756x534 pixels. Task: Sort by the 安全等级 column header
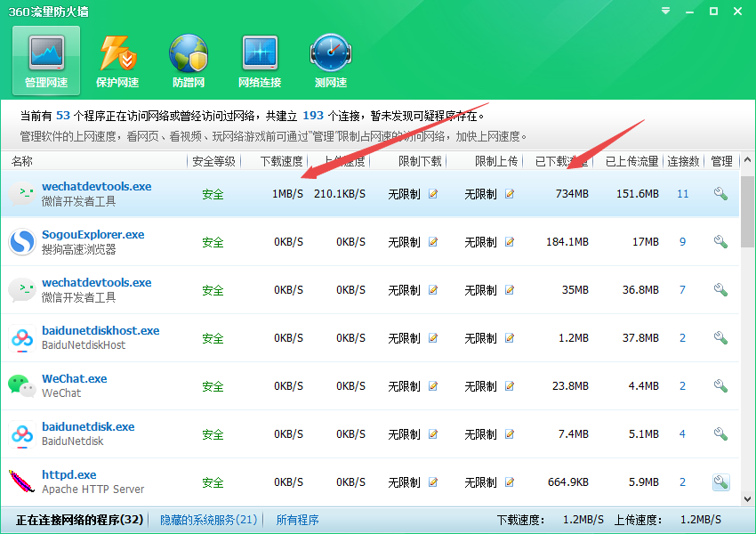[x=213, y=161]
